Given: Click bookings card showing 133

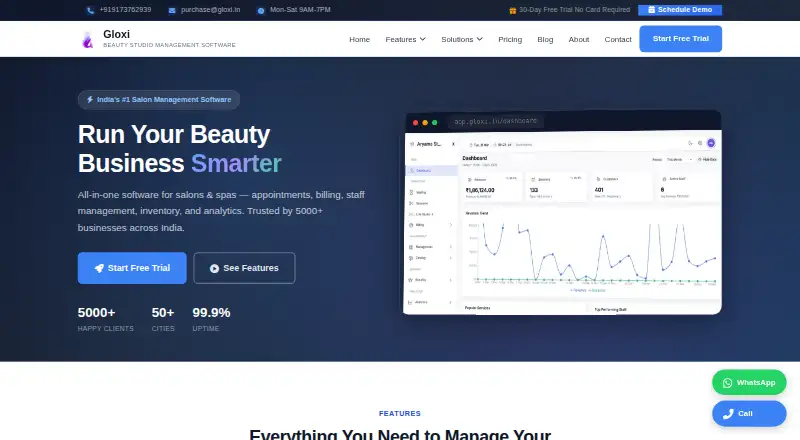Looking at the screenshot, I should 557,188.
